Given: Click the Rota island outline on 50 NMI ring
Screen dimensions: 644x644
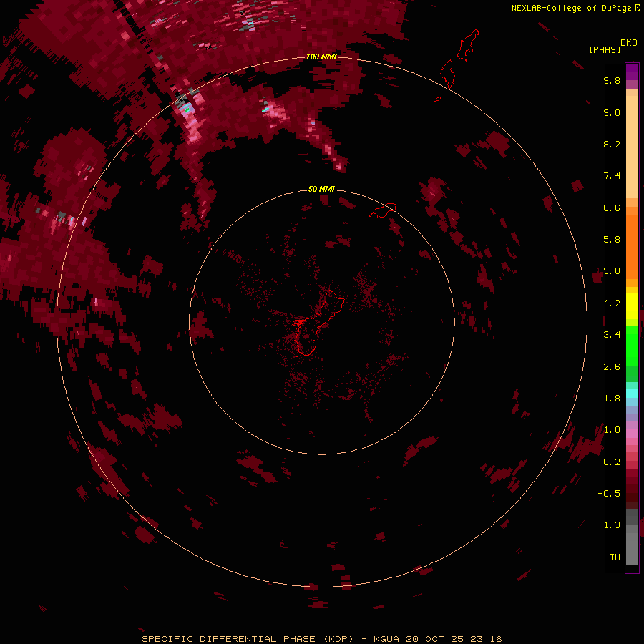Looking at the screenshot, I should 384,210.
